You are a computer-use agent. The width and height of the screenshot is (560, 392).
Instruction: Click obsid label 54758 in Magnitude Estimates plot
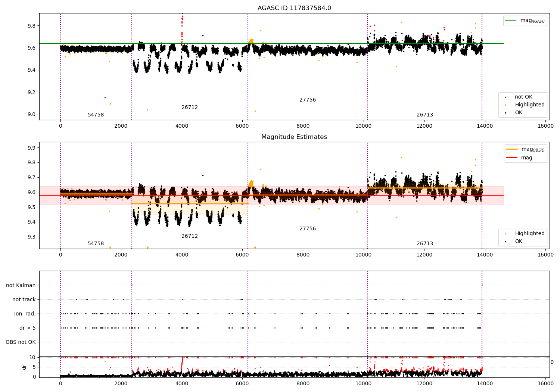tap(96, 244)
